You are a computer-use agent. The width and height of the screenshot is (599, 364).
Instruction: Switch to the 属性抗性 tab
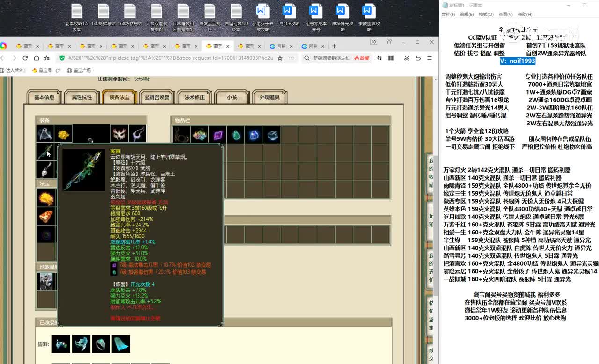(x=81, y=97)
